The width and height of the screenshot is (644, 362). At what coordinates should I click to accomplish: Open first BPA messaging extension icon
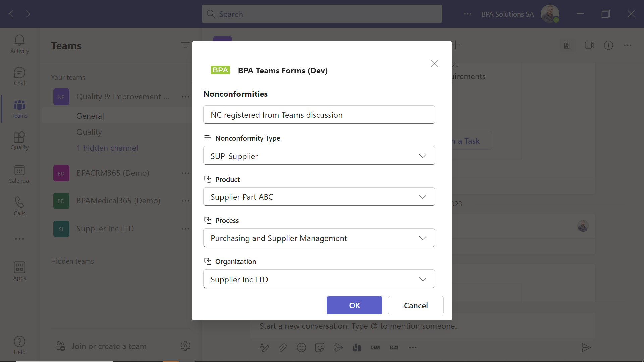[x=375, y=348]
